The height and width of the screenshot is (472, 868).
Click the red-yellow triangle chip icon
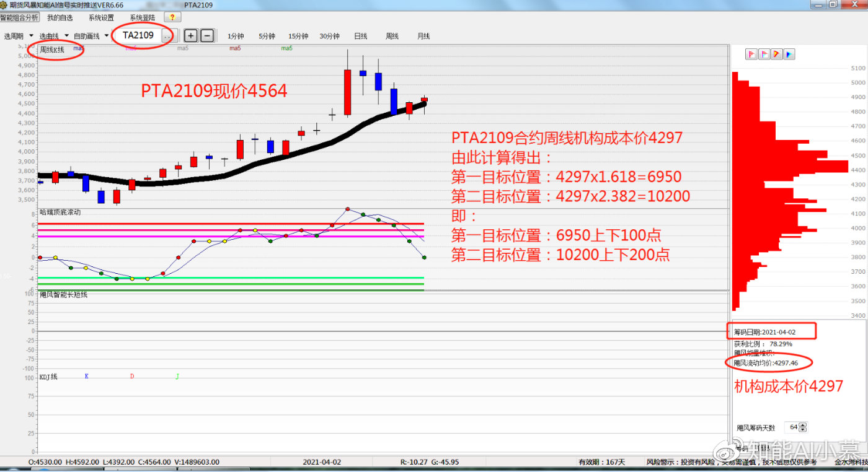coord(777,55)
